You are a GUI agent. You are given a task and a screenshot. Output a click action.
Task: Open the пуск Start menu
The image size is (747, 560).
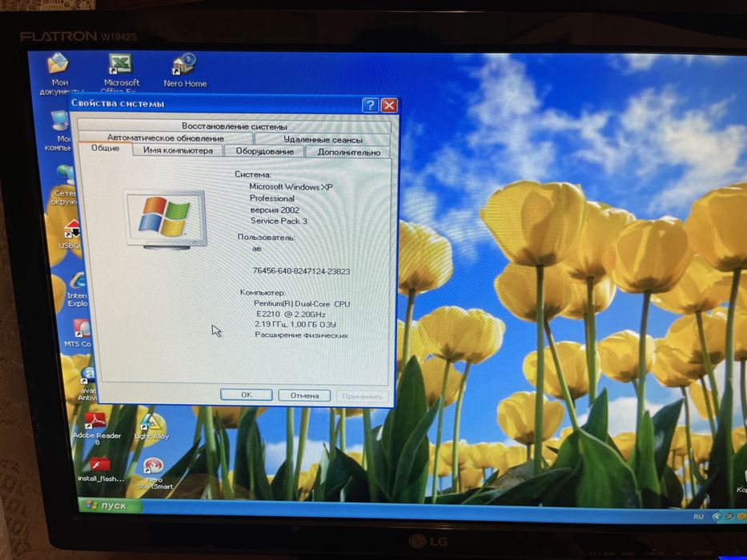110,506
